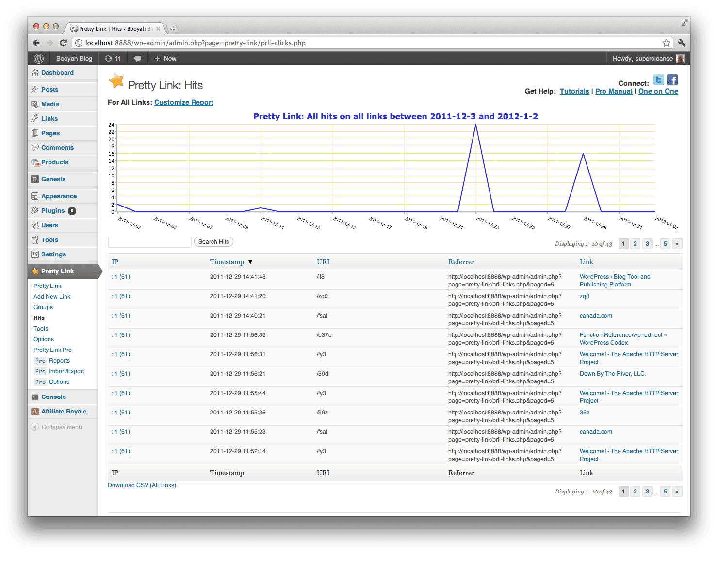This screenshot has width=718, height=588.
Task: Go to page 3 in bottom pagination
Action: [647, 492]
